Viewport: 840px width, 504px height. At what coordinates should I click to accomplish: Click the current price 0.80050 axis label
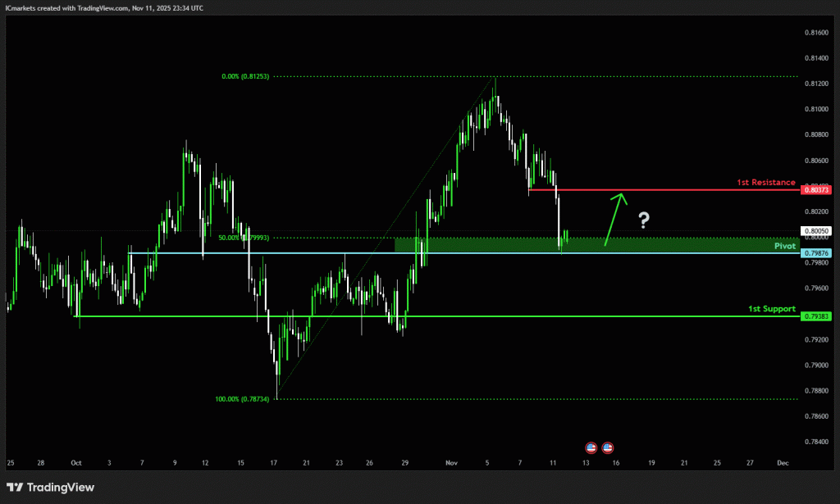817,231
